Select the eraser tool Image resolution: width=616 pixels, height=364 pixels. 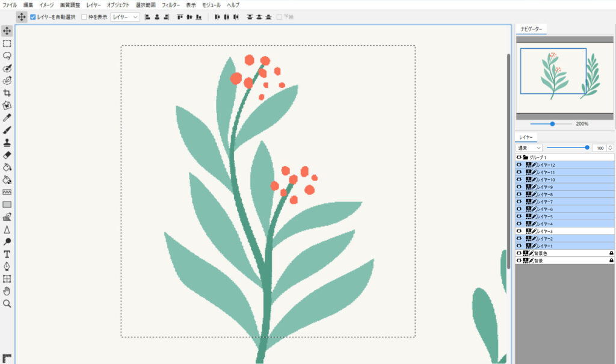pyautogui.click(x=7, y=155)
